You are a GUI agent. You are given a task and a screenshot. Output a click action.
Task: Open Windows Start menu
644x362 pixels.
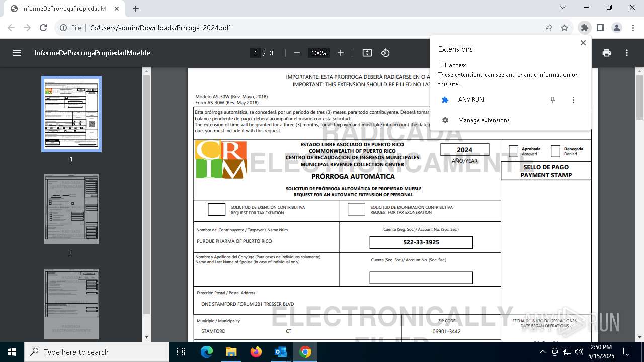12,352
